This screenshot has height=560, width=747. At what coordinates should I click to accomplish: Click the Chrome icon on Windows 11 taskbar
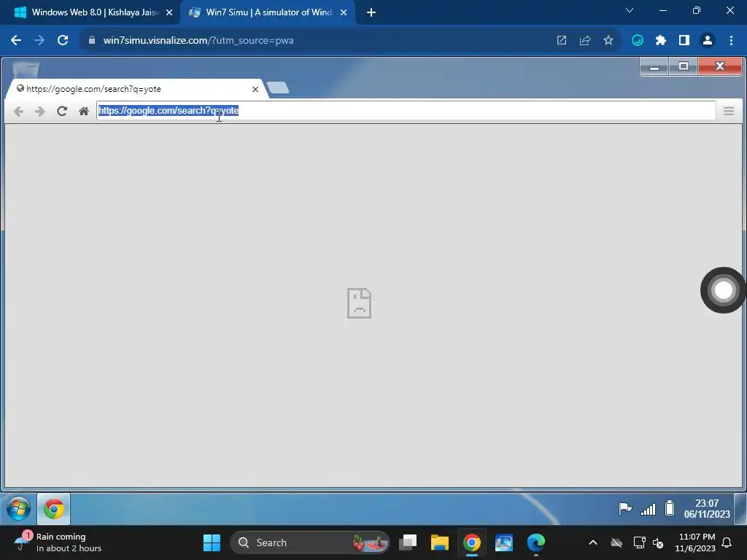[x=472, y=542]
